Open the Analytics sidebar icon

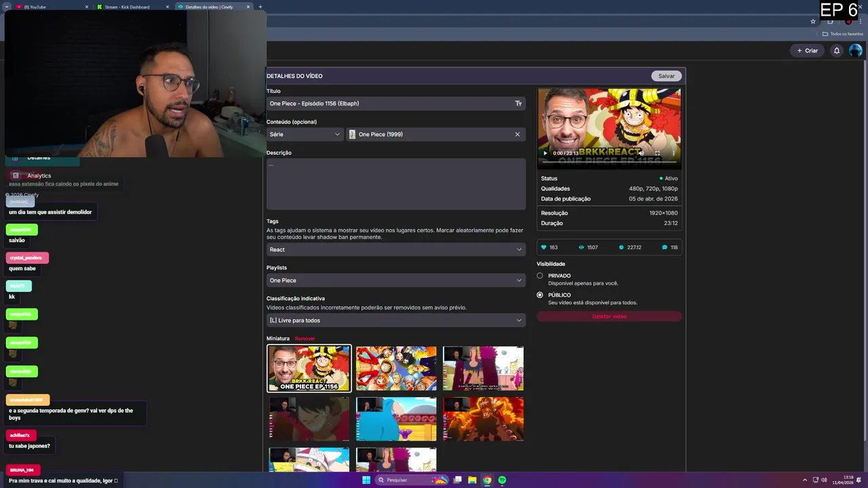pos(16,176)
